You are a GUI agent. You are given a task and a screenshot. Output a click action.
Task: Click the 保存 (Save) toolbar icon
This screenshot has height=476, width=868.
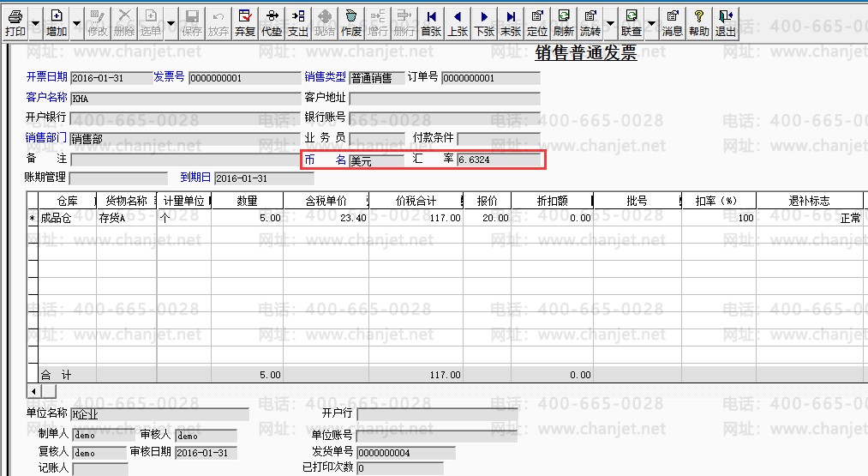tap(192, 23)
